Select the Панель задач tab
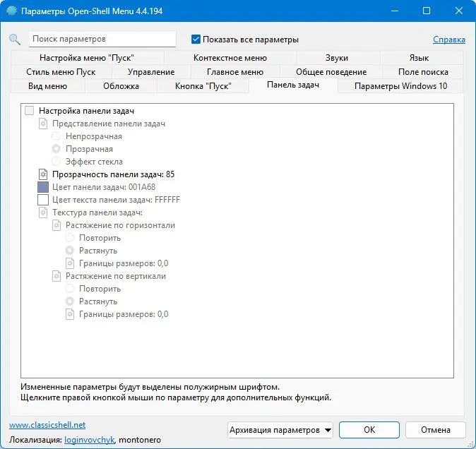476x449 pixels. pyautogui.click(x=293, y=85)
